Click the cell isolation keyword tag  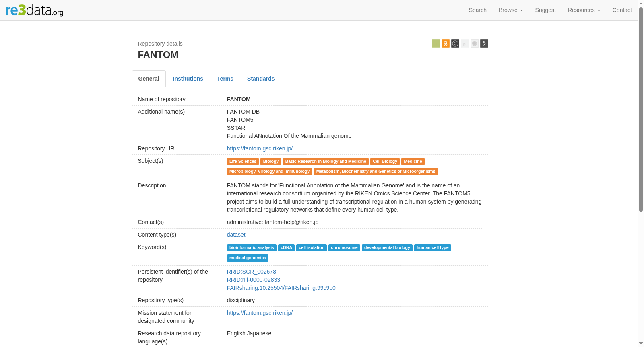[x=312, y=248]
